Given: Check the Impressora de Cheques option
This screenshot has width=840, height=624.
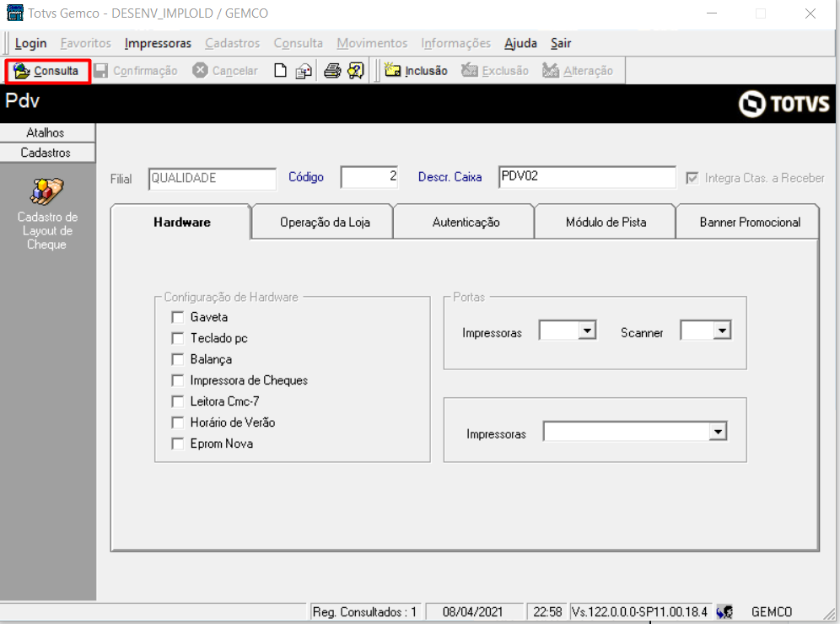Looking at the screenshot, I should [x=177, y=380].
